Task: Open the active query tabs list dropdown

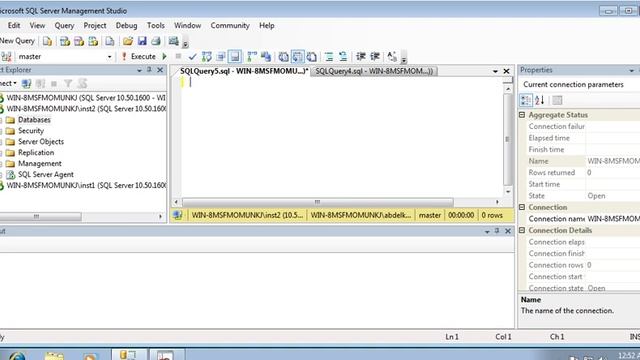Action: (495, 71)
